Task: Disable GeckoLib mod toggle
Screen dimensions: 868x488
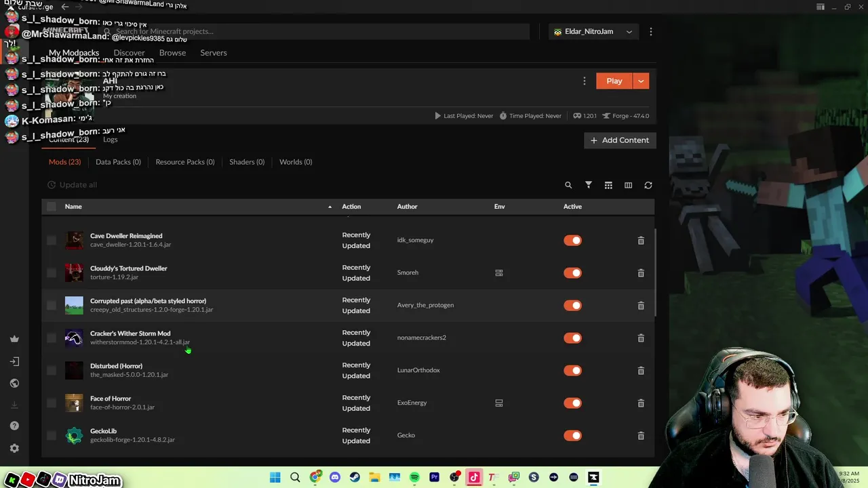Action: coord(573,435)
